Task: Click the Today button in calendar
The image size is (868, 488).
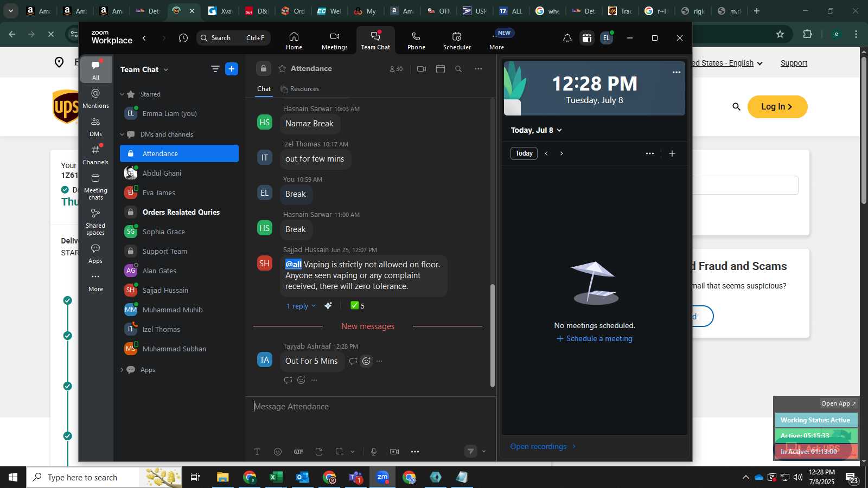Action: coord(524,153)
